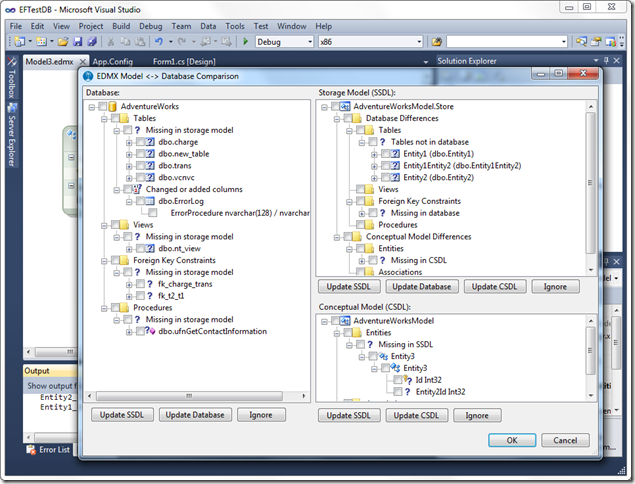The image size is (635, 484).
Task: Open the Data menu
Action: [208, 26]
